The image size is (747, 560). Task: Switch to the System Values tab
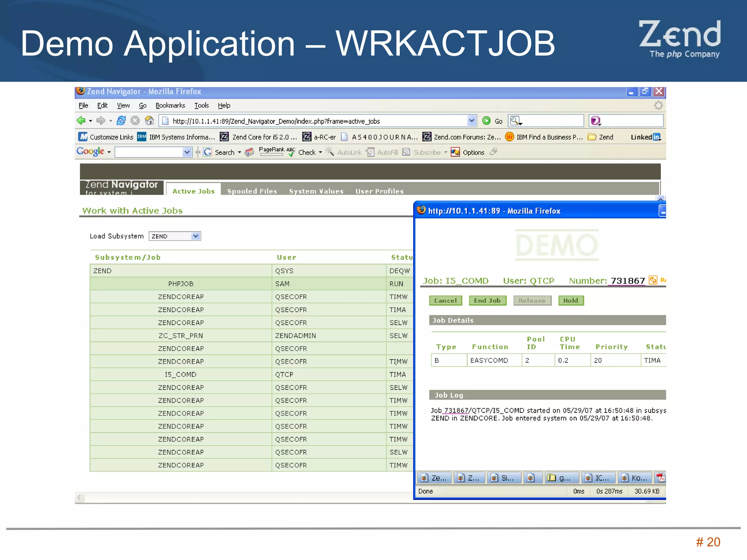pyautogui.click(x=316, y=191)
